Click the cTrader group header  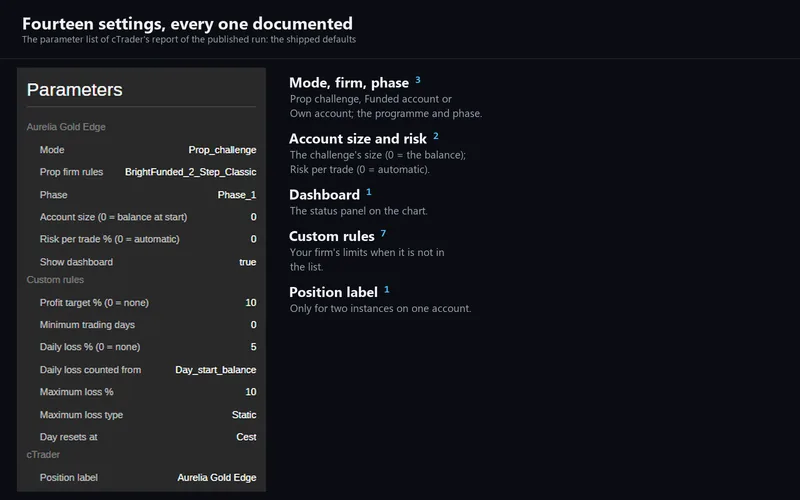43,455
